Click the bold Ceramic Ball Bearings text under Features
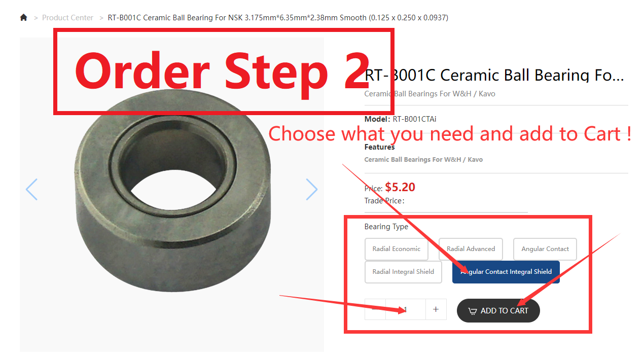Screen dimensions: 644x357 pos(423,159)
